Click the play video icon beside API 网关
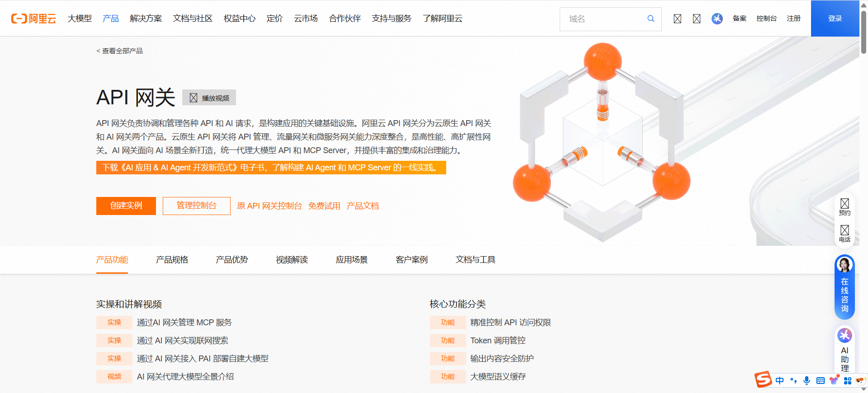Image resolution: width=868 pixels, height=393 pixels. [193, 98]
